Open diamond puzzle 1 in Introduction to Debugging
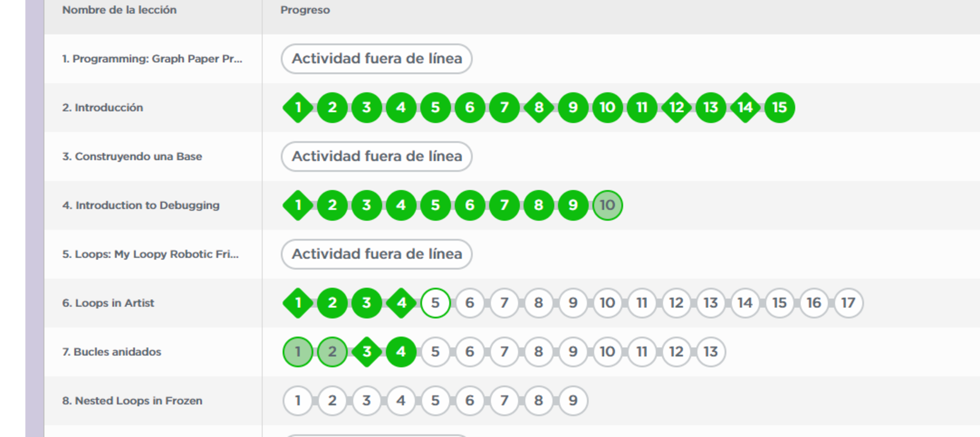This screenshot has width=980, height=437. pos(298,205)
